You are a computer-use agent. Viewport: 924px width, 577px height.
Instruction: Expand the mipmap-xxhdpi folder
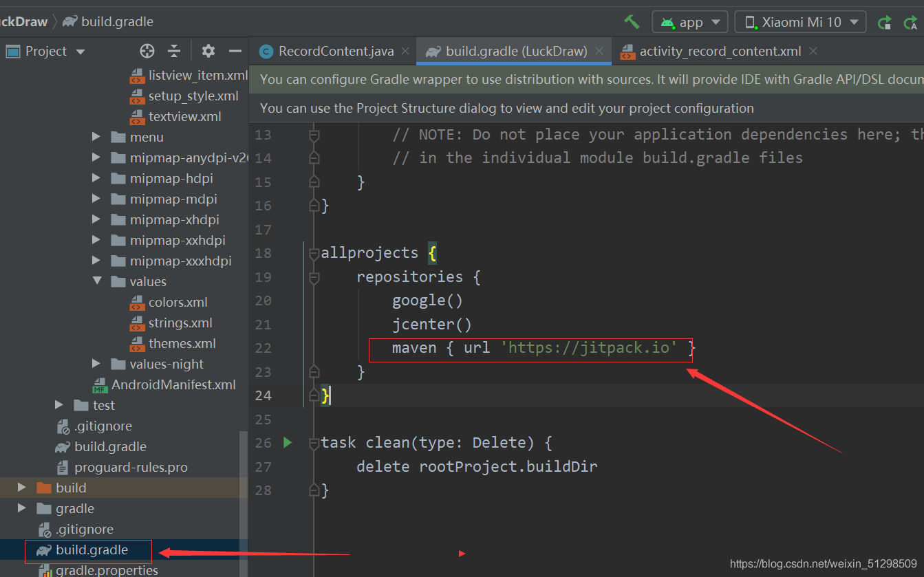click(96, 241)
